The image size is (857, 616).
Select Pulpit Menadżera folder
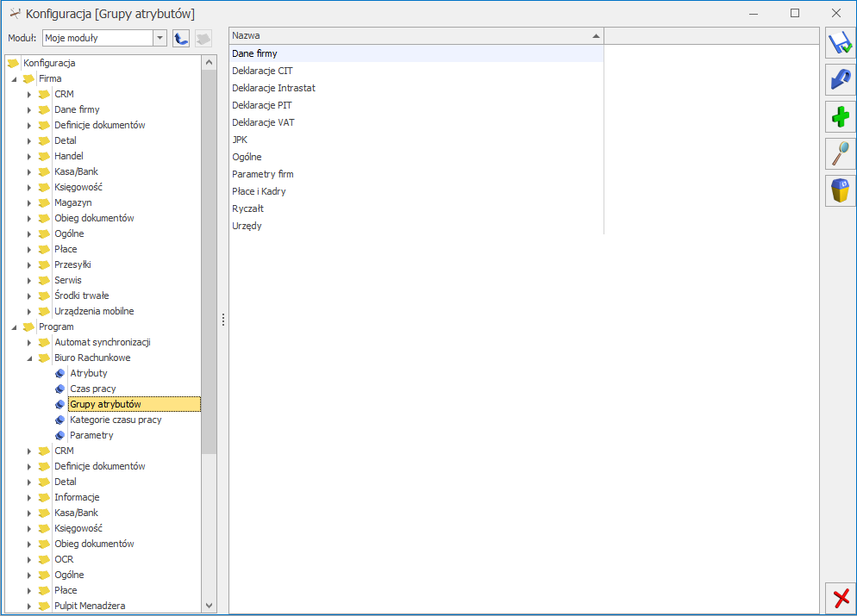coord(90,606)
